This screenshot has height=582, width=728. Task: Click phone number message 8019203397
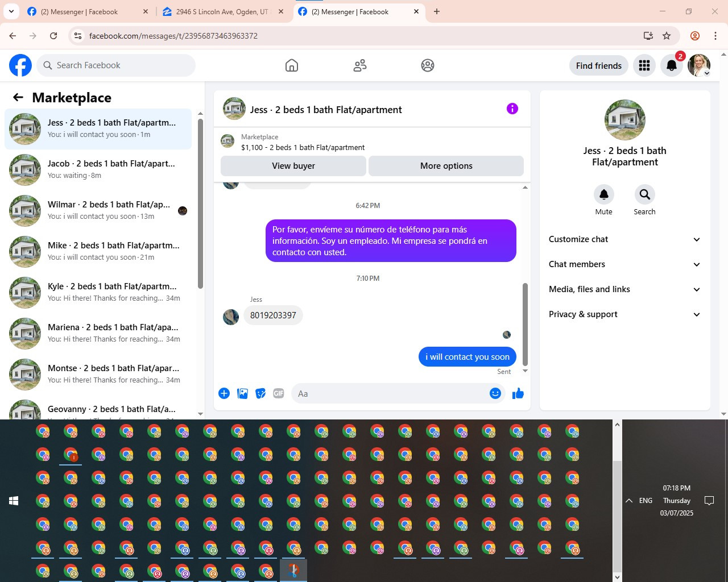pyautogui.click(x=273, y=315)
